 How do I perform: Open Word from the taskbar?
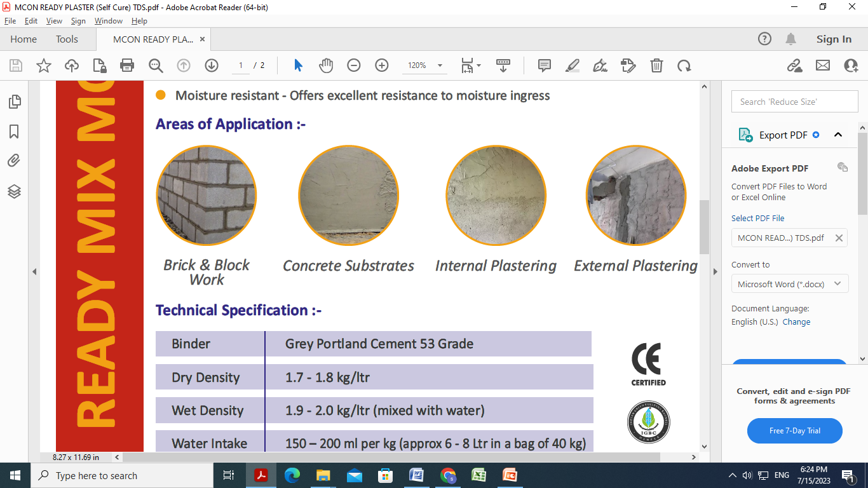(416, 475)
